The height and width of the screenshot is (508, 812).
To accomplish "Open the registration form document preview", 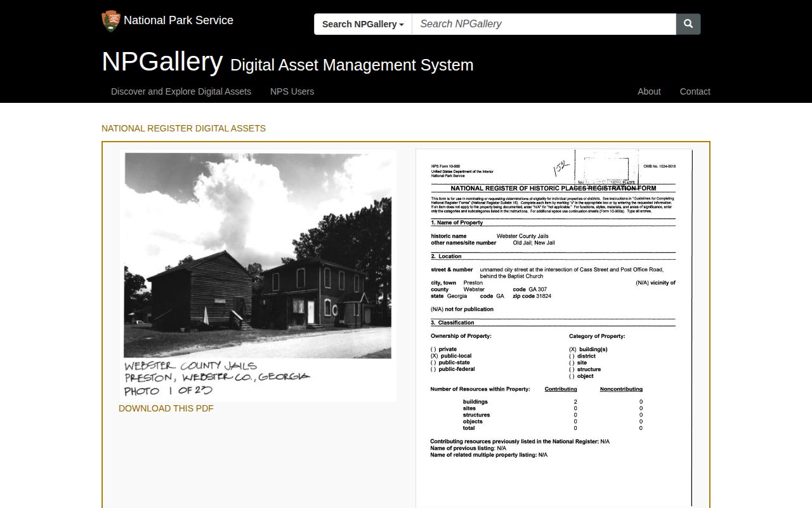I will 554,328.
